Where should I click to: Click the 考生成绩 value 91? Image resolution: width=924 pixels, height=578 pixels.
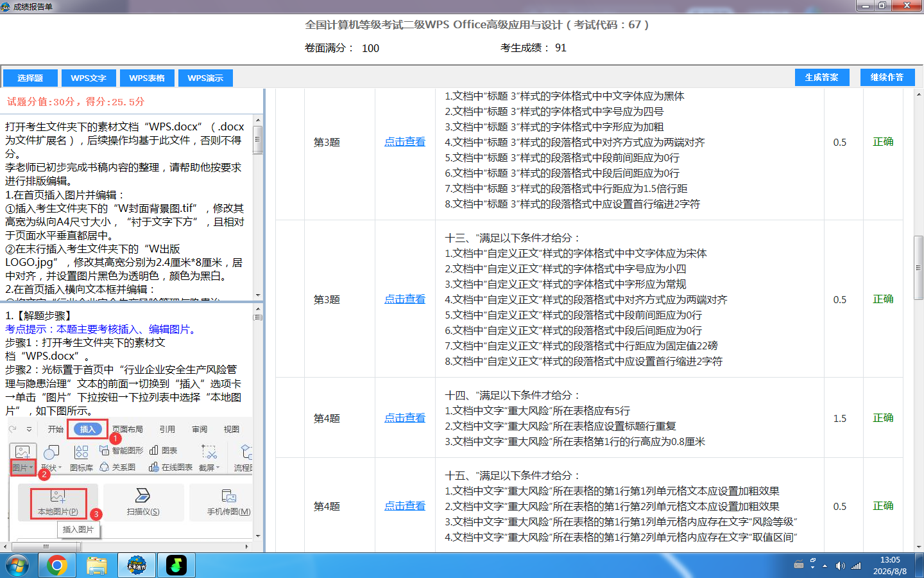561,48
